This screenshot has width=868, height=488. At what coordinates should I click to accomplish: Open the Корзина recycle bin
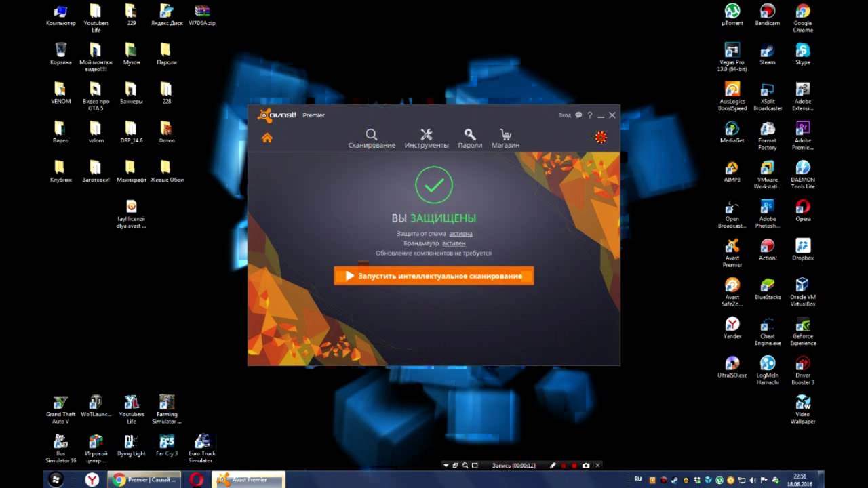[x=60, y=54]
